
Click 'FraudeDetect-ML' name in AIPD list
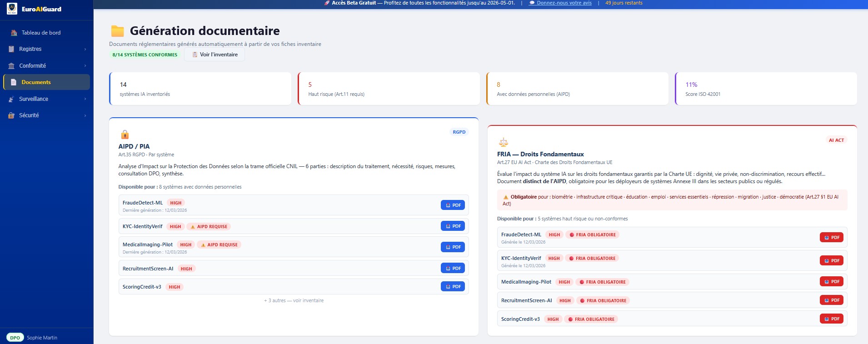143,203
